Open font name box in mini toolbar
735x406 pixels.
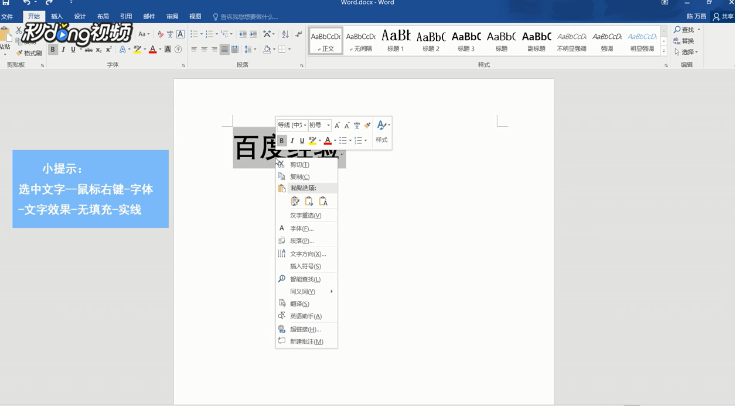coord(292,125)
